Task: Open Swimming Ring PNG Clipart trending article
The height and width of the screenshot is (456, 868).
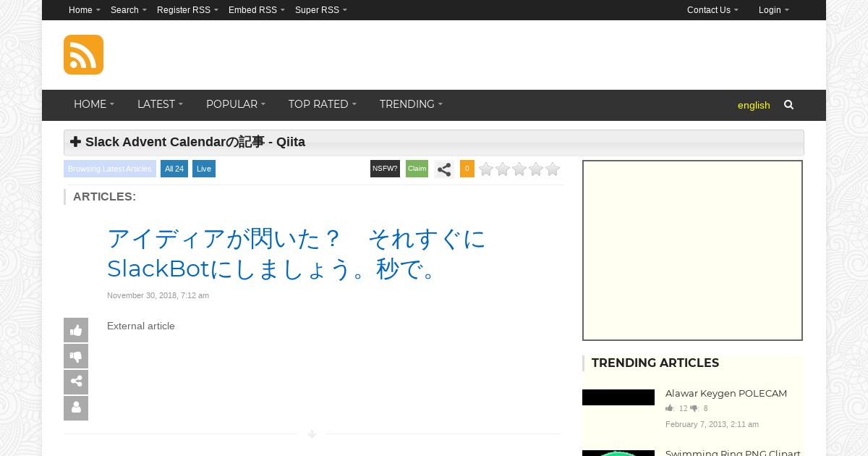Action: point(733,453)
